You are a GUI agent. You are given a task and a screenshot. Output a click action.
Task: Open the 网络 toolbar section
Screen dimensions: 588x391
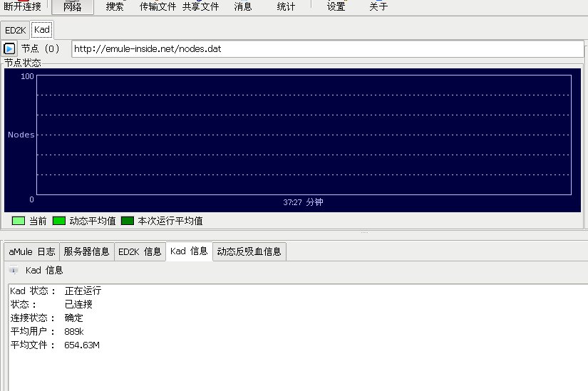(x=73, y=6)
